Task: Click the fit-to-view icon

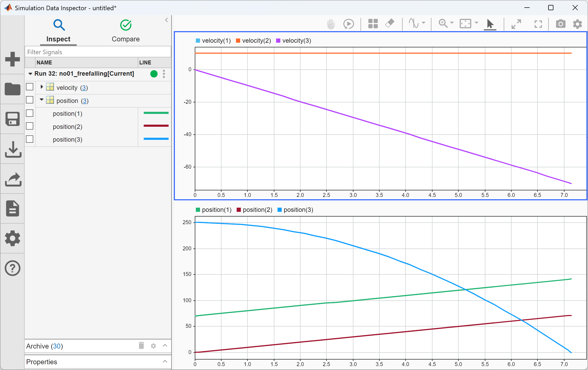Action: pos(465,24)
